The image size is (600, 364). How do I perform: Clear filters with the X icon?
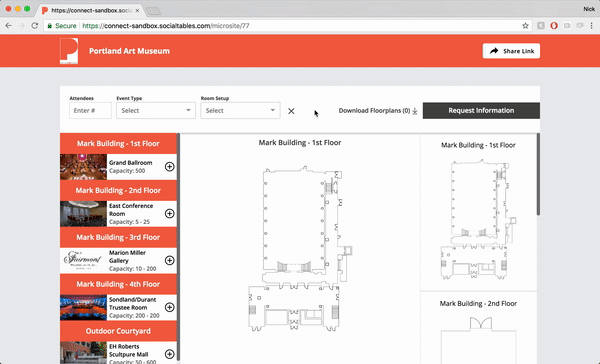tap(291, 111)
